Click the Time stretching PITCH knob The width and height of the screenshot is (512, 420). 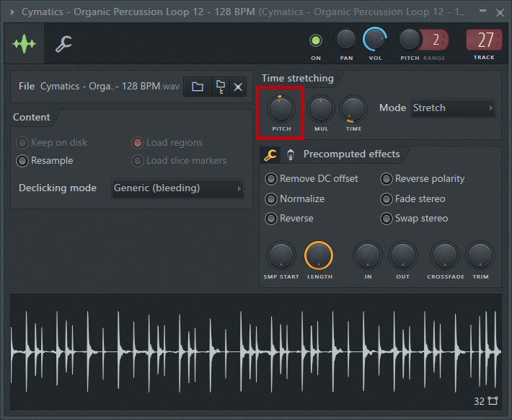[281, 109]
